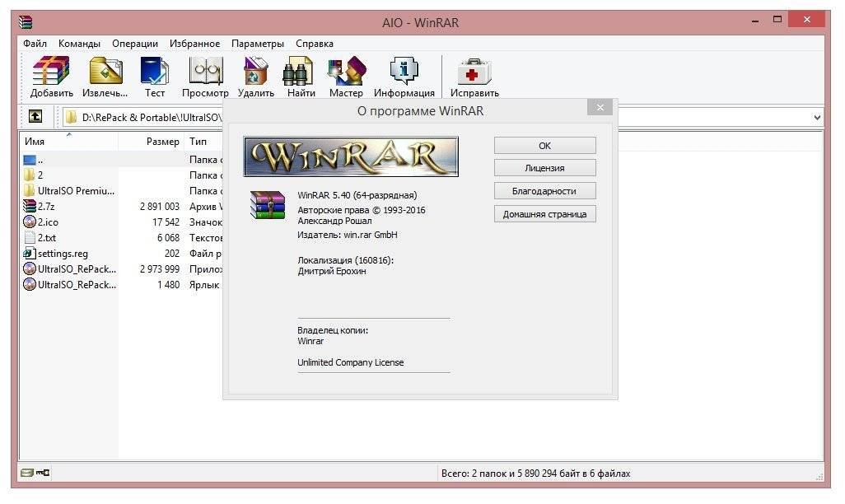
Task: Select the 2.7z archive file icon
Action: [30, 206]
